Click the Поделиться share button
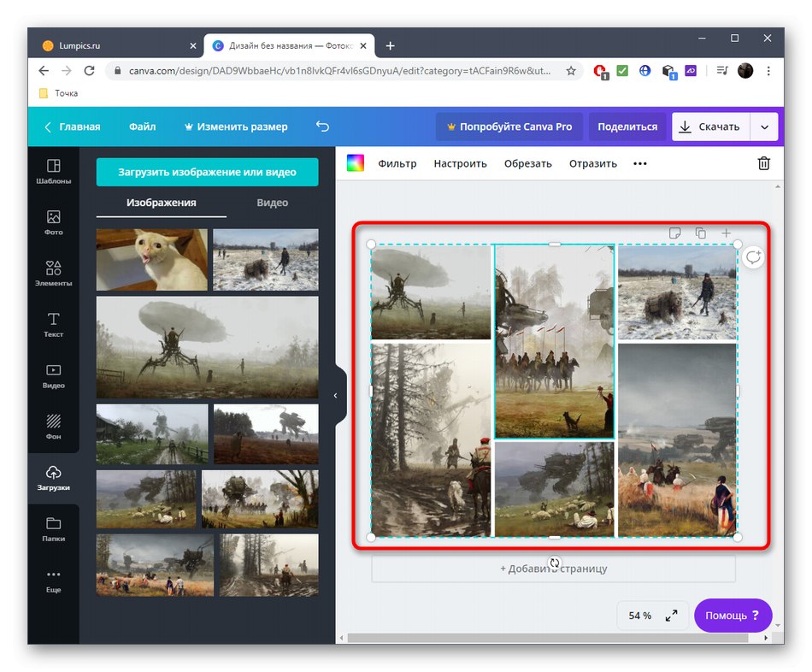The height and width of the screenshot is (672, 812). pos(627,127)
